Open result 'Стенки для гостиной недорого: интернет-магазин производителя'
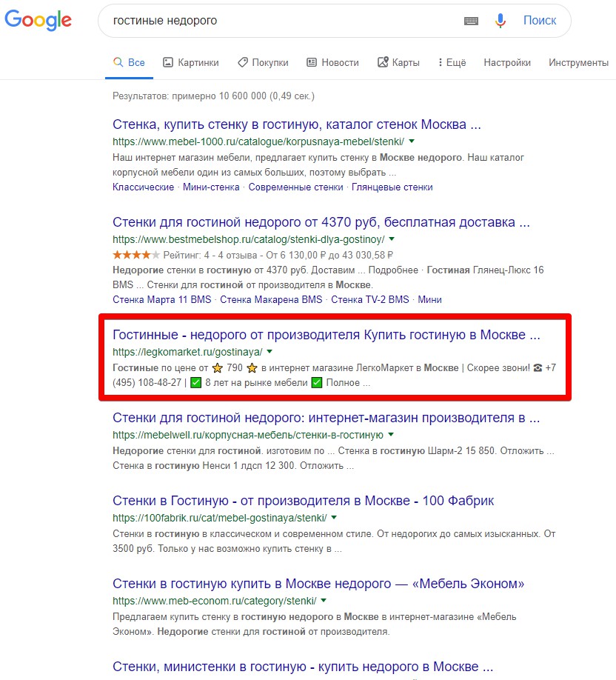Image resolution: width=616 pixels, height=680 pixels. [326, 418]
